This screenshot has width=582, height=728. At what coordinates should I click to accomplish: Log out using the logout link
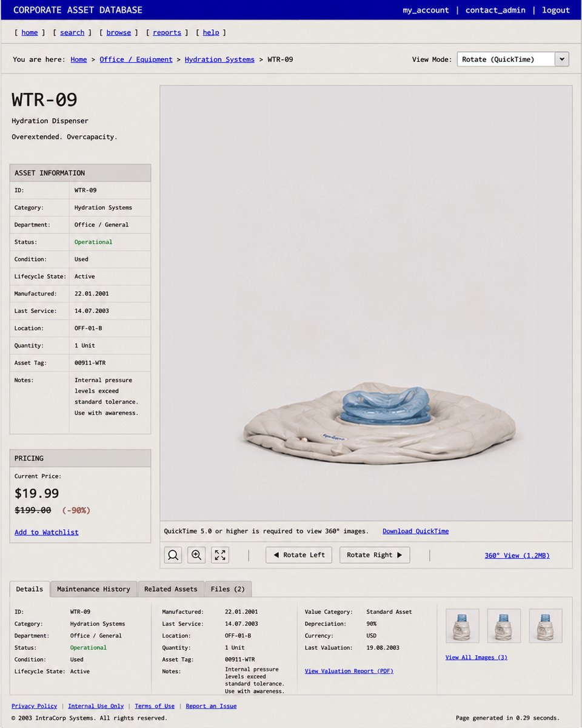[x=556, y=10]
